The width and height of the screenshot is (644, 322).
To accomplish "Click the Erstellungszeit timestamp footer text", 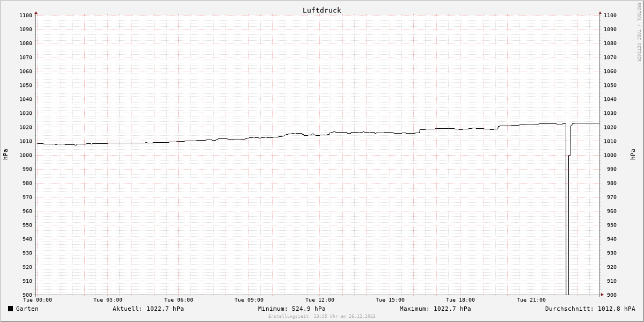I will coord(322,316).
